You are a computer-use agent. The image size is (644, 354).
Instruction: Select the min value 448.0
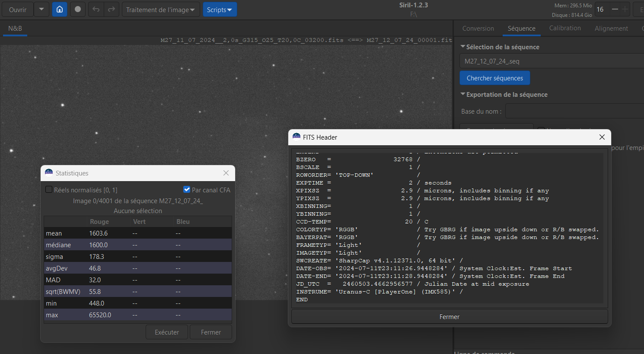[96, 303]
